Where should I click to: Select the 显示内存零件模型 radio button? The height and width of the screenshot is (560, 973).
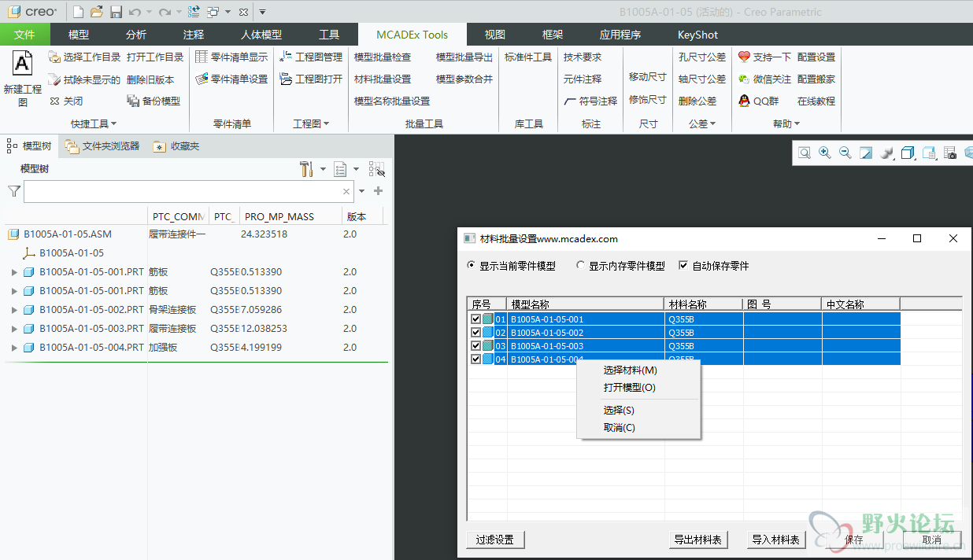(581, 266)
